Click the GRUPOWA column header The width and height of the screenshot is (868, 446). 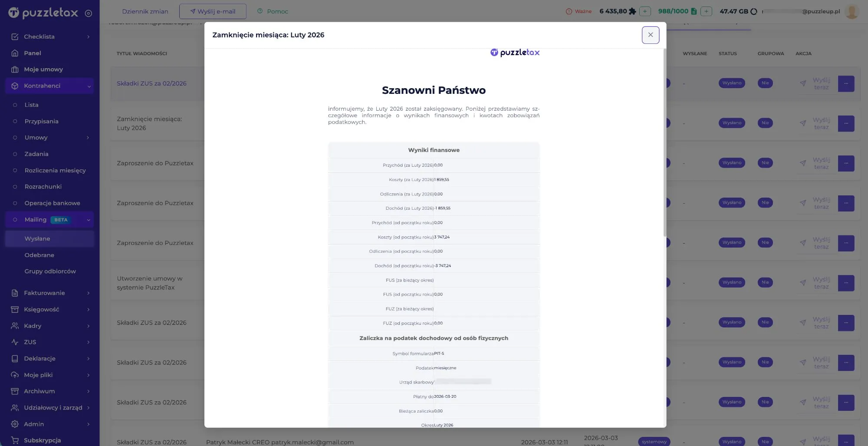[x=771, y=53]
